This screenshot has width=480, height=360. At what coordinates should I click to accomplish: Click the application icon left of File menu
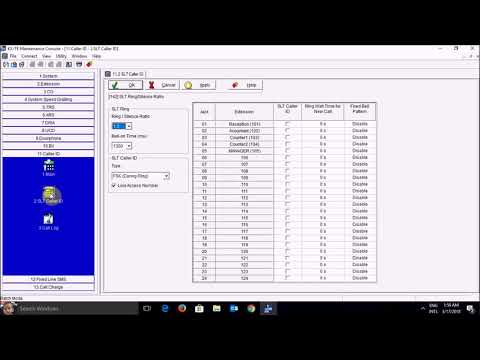pos(5,56)
